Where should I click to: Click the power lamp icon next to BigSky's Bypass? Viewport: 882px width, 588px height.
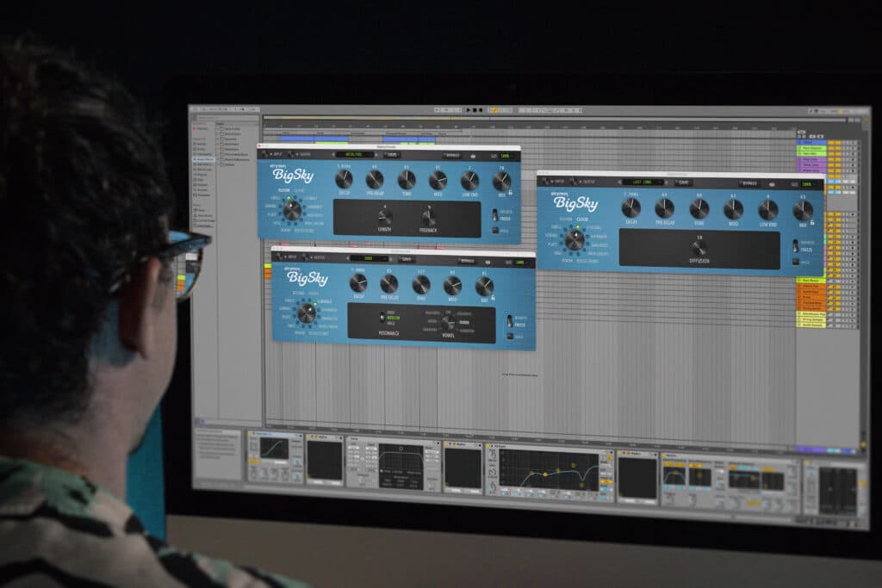471,155
